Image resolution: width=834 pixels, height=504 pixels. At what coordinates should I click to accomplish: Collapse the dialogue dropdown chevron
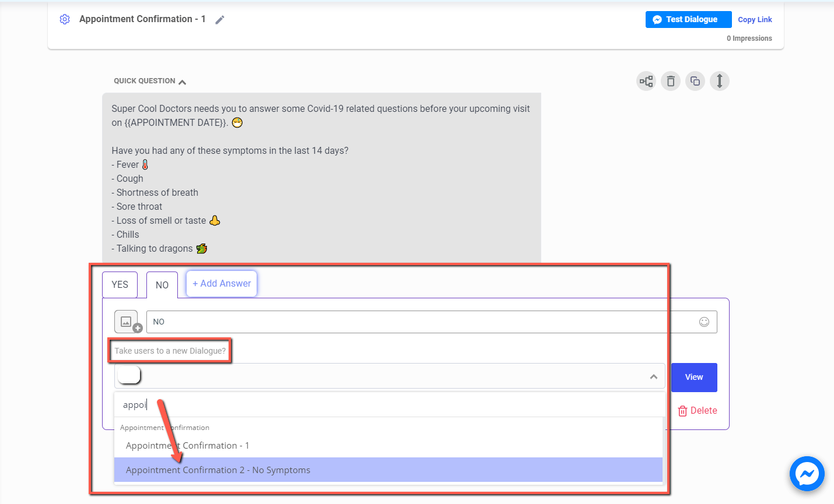coord(654,377)
